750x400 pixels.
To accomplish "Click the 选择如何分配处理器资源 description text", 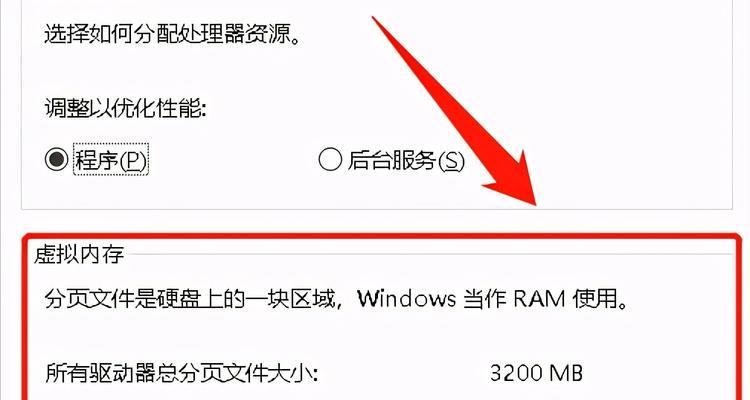I will [x=172, y=34].
